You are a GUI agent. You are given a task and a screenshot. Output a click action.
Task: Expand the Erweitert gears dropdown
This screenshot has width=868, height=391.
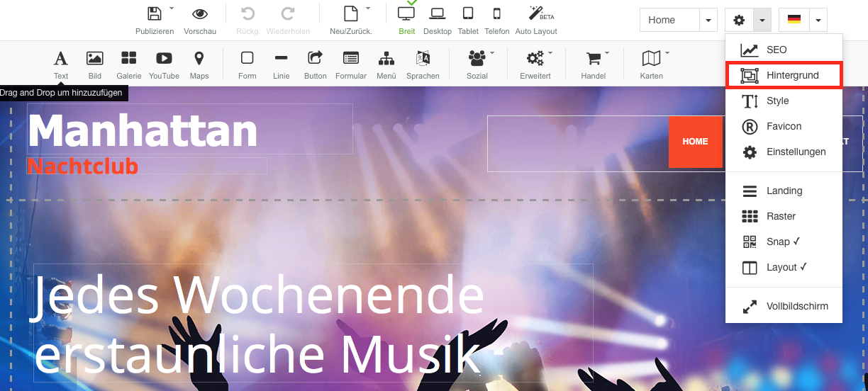pyautogui.click(x=535, y=59)
